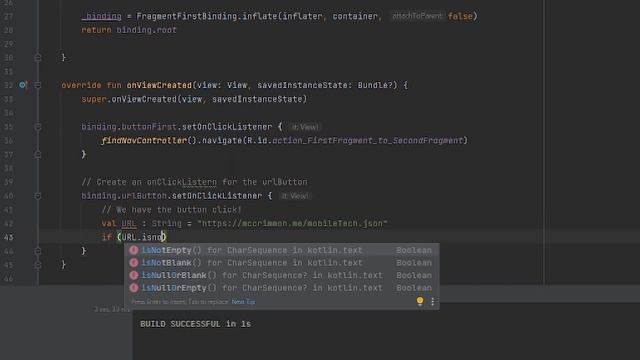This screenshot has height=360, width=640.
Task: Open the three-dot options in completion popup
Action: [432, 302]
